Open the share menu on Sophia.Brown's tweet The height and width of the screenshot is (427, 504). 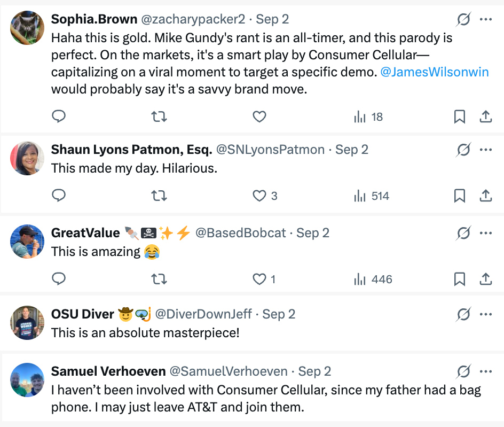(x=486, y=117)
